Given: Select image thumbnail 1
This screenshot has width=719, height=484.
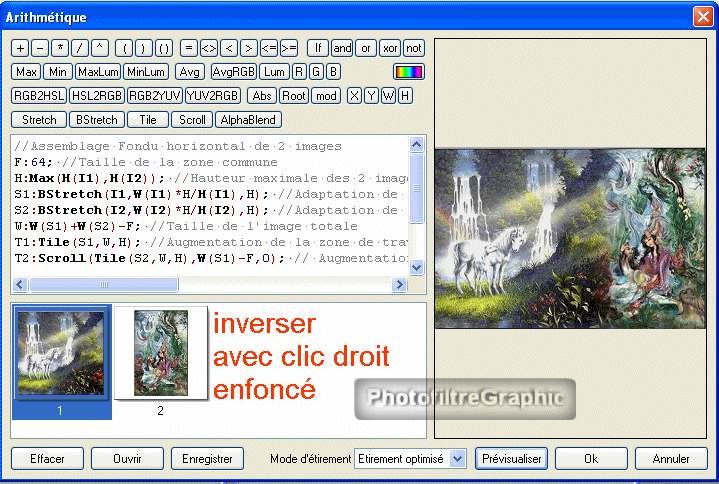Looking at the screenshot, I should click(x=61, y=354).
